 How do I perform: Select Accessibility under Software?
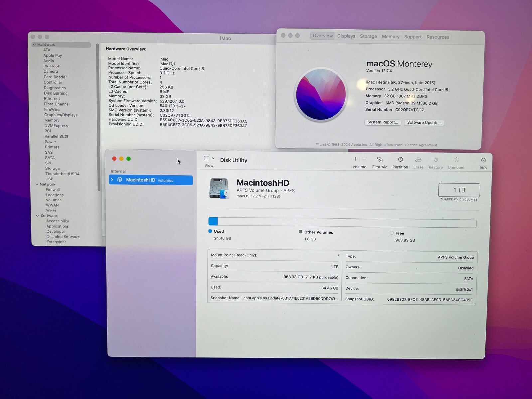[x=58, y=221]
